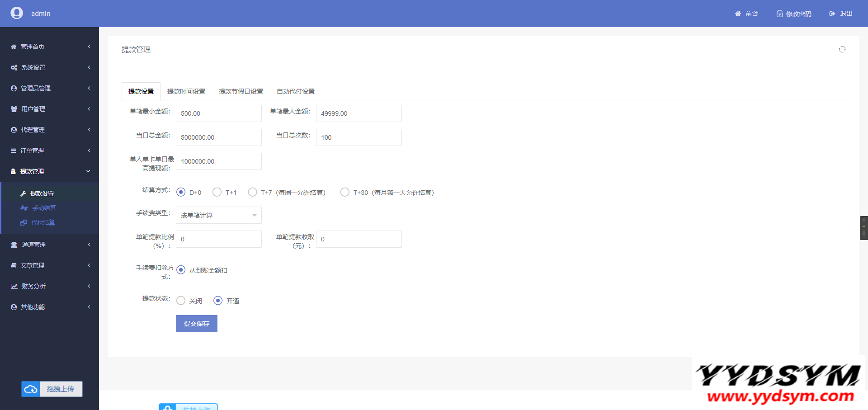Expand the 系统设置 sidebar menu
The height and width of the screenshot is (410, 868).
[x=49, y=67]
